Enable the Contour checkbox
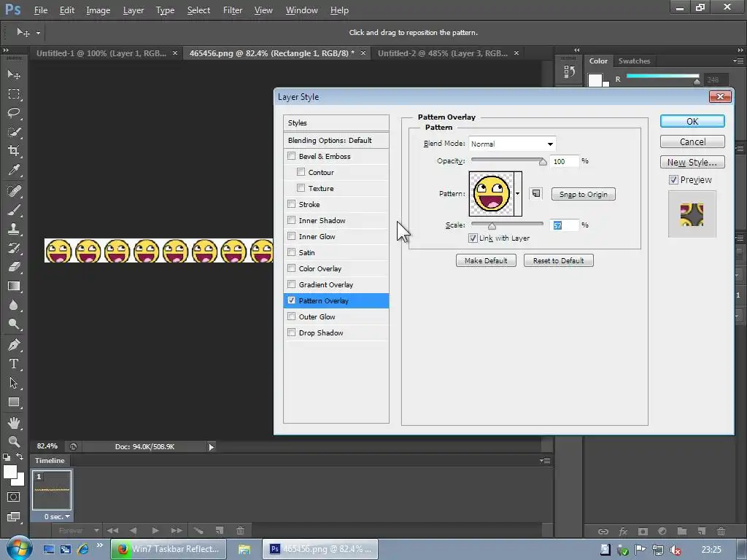The height and width of the screenshot is (560, 747). click(x=301, y=172)
